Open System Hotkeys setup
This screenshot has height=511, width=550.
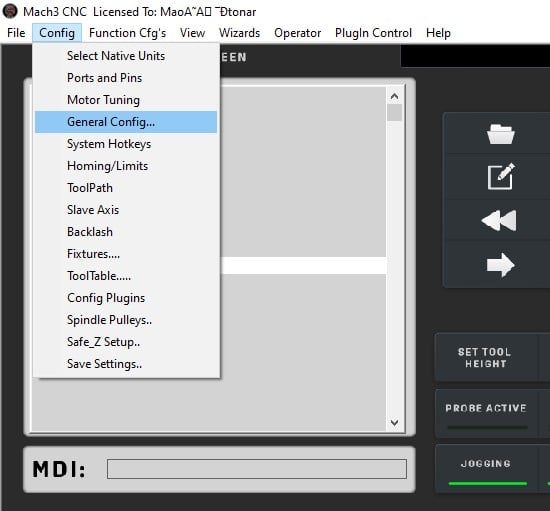[126, 144]
